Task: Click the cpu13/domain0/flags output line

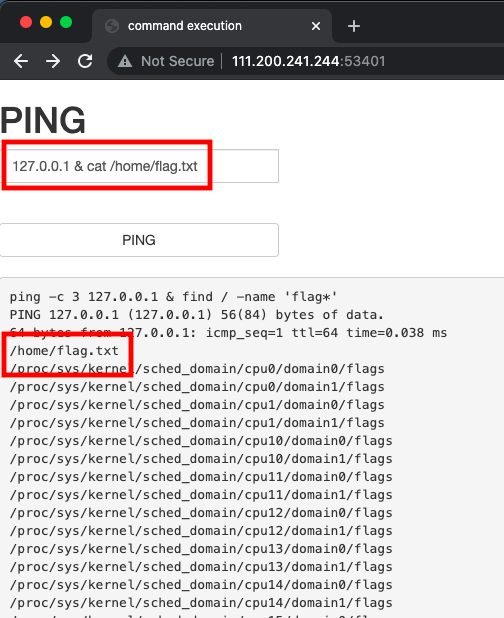Action: click(201, 549)
